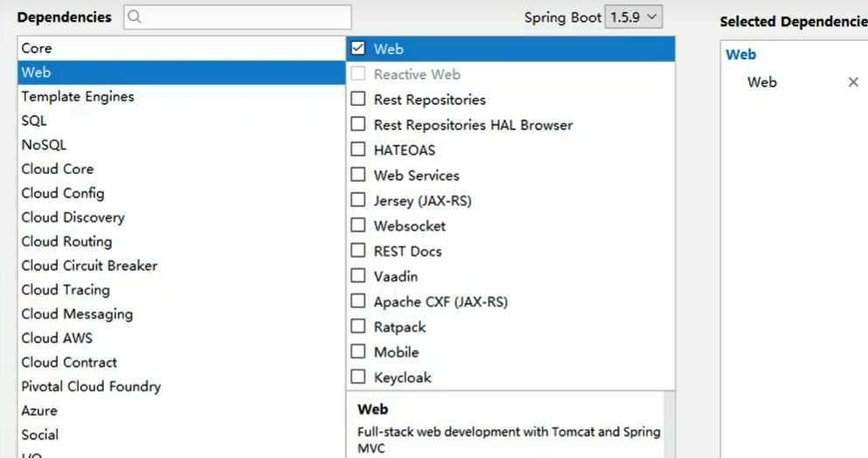This screenshot has height=458, width=868.
Task: Click the description panel scrollbar
Action: click(670, 425)
